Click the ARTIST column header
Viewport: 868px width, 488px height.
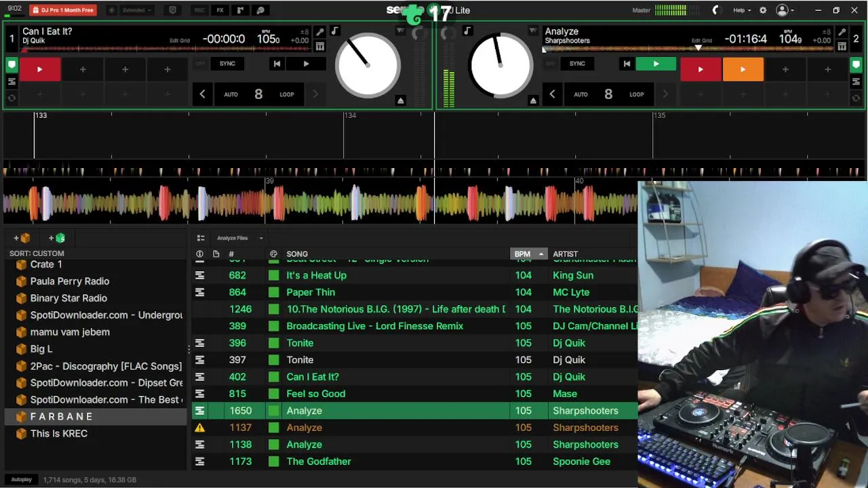point(566,254)
